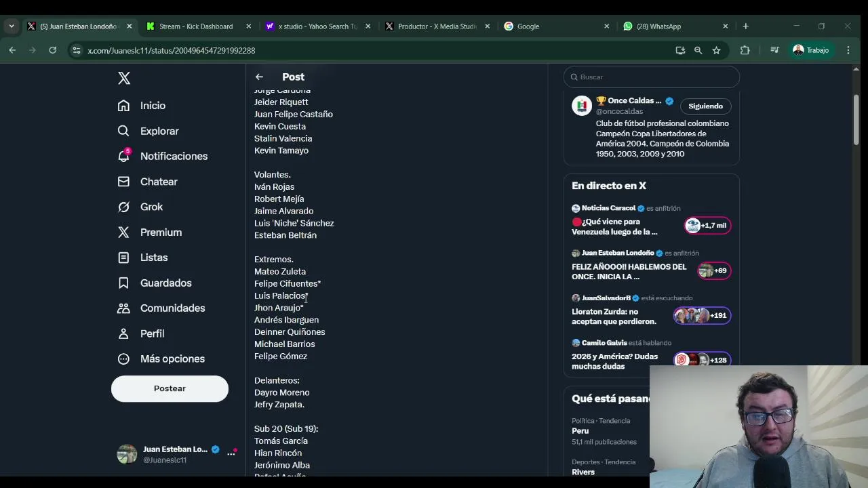The image size is (868, 488).
Task: Bookmark this page star
Action: tap(716, 50)
